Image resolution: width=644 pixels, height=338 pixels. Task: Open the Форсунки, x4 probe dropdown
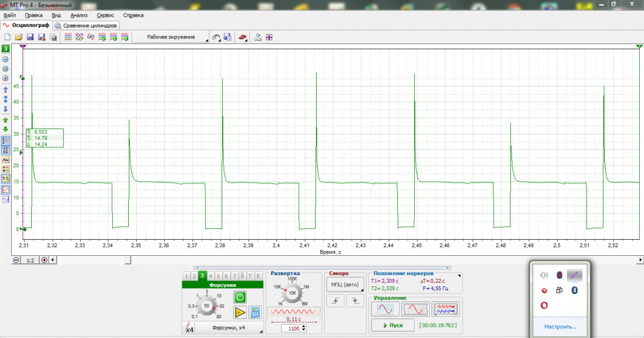228,328
